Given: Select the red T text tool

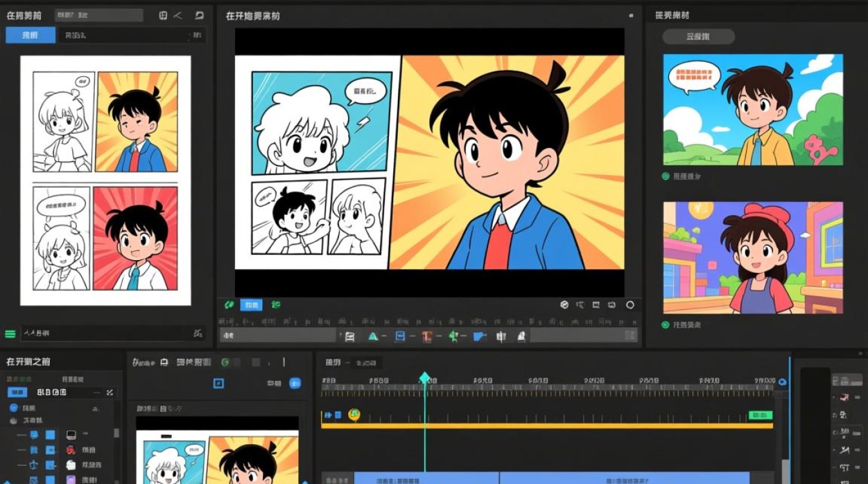Looking at the screenshot, I should [426, 336].
